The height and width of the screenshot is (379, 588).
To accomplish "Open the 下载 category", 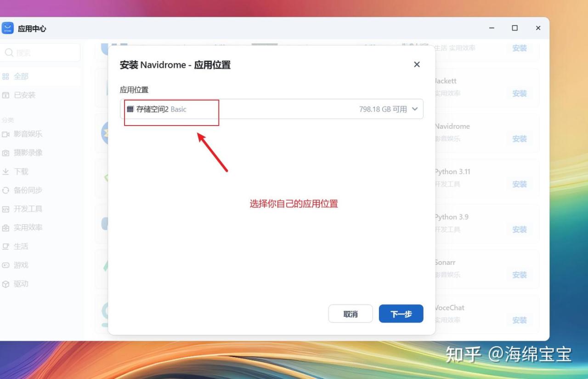I will [x=40, y=172].
